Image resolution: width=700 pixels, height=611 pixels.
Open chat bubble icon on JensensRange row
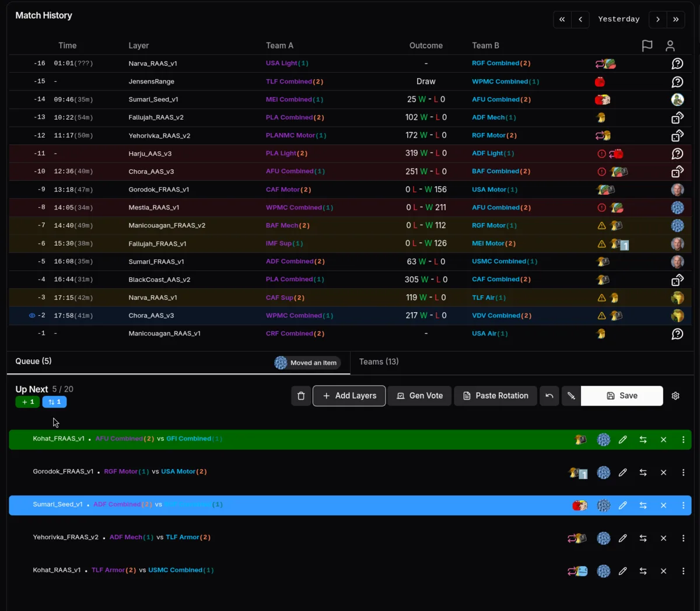[x=677, y=82]
